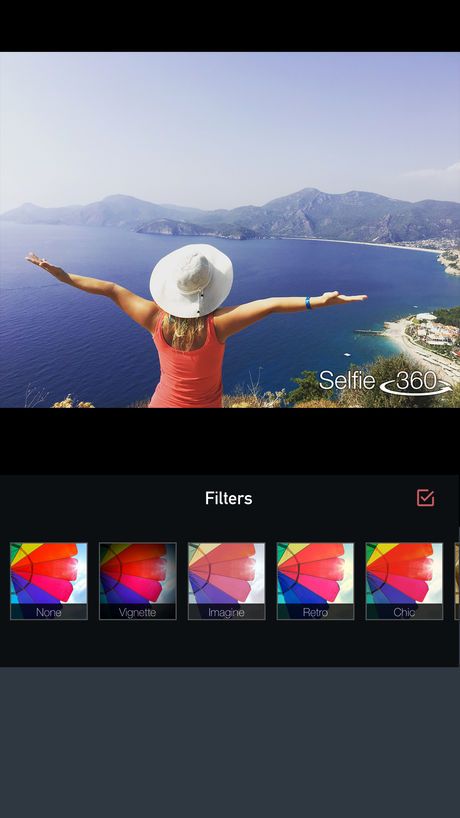Tap the photo preview of the woman

click(x=230, y=230)
